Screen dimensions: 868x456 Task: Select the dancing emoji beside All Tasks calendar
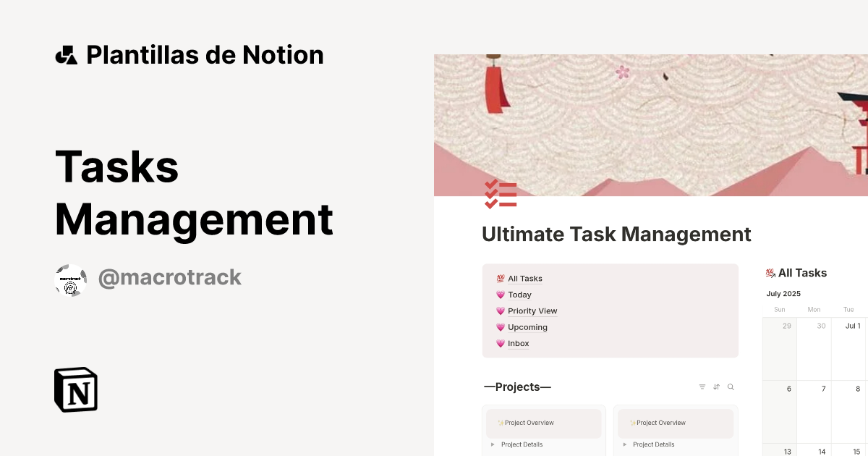tap(771, 273)
